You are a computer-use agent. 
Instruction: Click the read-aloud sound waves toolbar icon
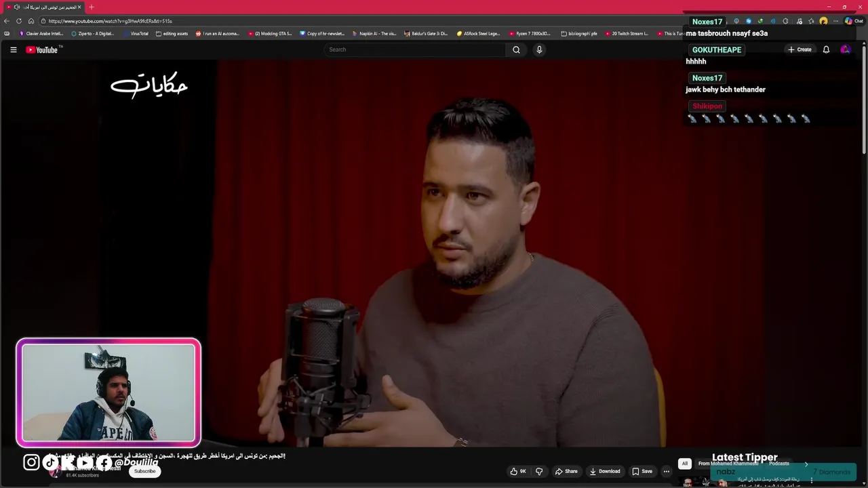[772, 21]
